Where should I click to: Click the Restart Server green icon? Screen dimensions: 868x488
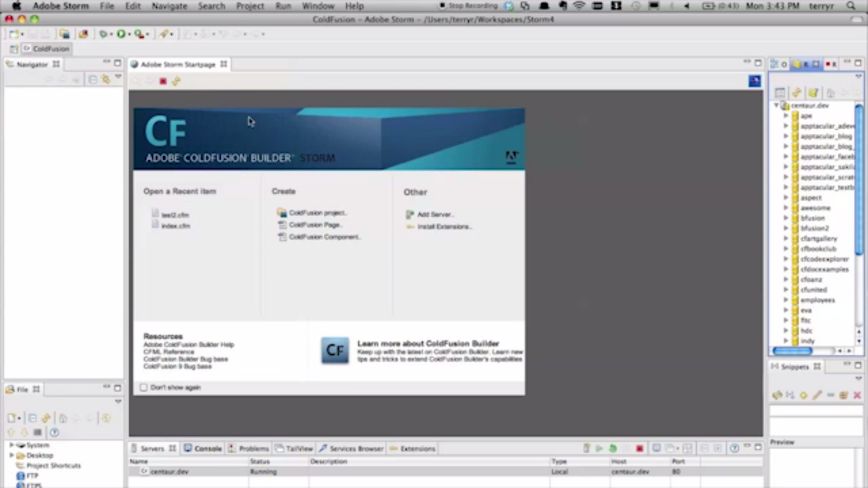[613, 448]
